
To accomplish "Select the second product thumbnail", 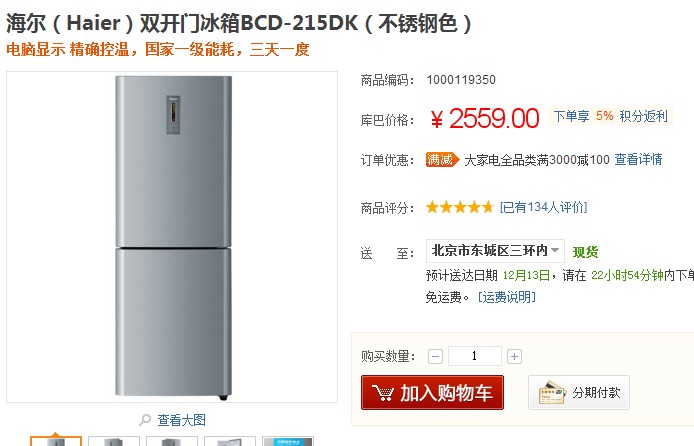I will [114, 441].
